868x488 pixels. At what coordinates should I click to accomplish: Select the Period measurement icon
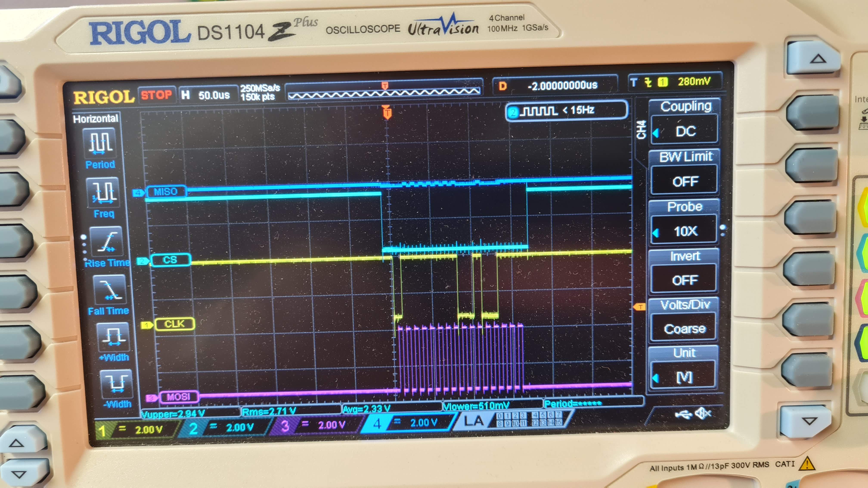(100, 143)
